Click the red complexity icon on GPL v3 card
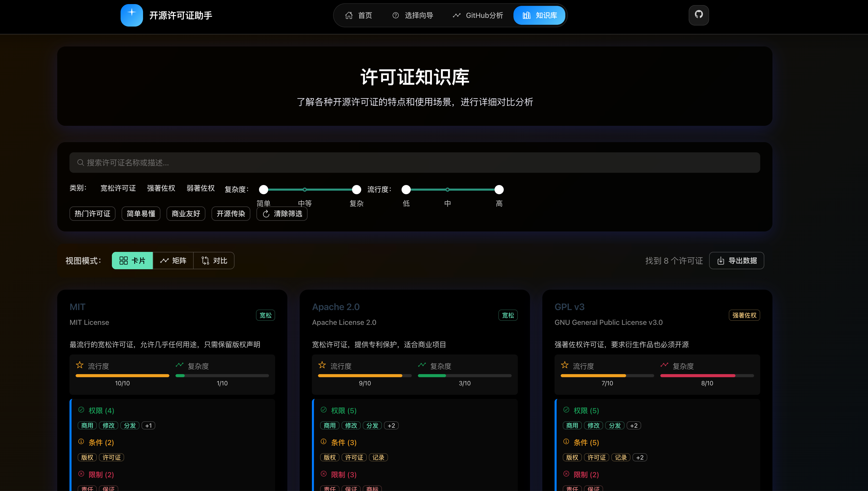This screenshot has height=491, width=868. pos(664,365)
